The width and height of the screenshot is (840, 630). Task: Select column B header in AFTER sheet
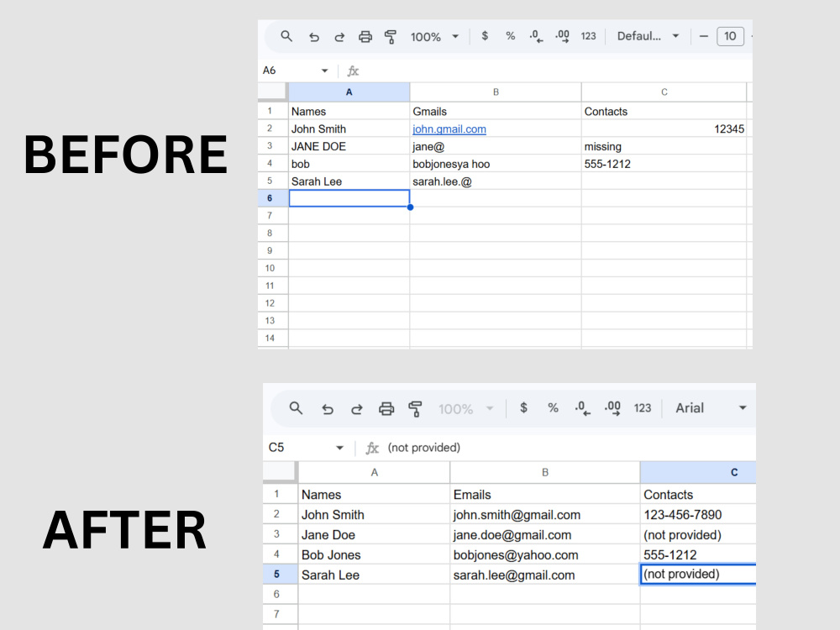pos(545,472)
